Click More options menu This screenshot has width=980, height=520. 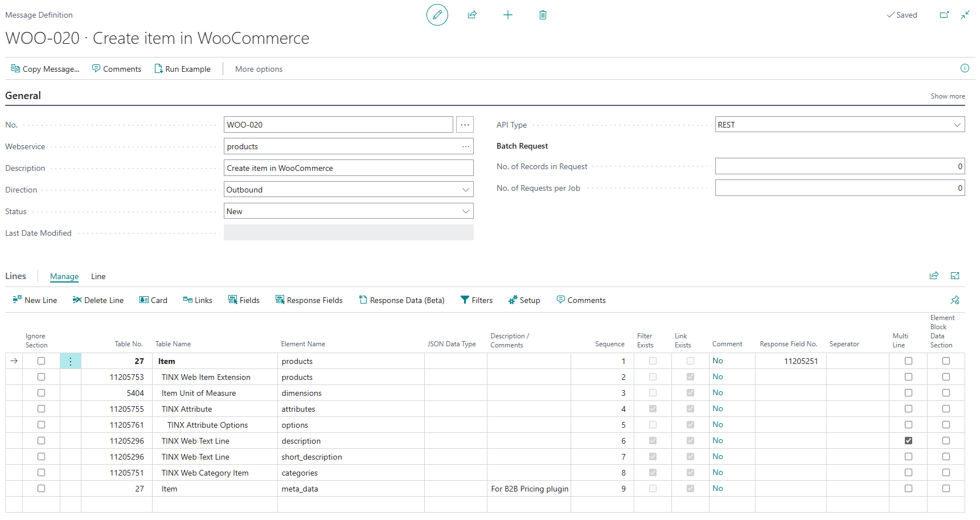(x=259, y=69)
